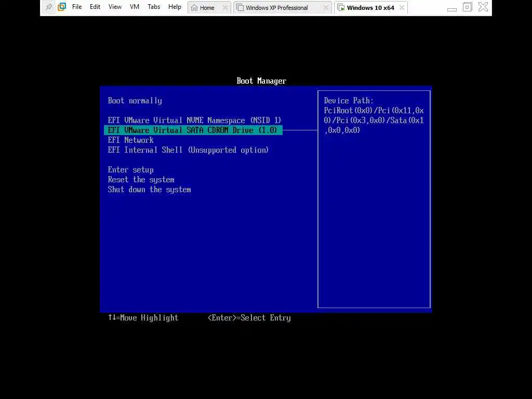
Task: Click the VMware Workstation logo icon
Action: tap(62, 7)
